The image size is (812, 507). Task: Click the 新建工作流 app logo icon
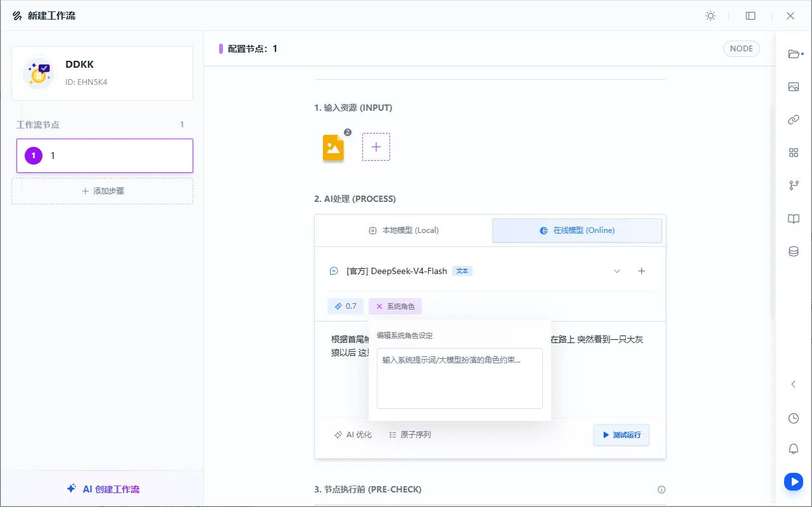point(17,16)
